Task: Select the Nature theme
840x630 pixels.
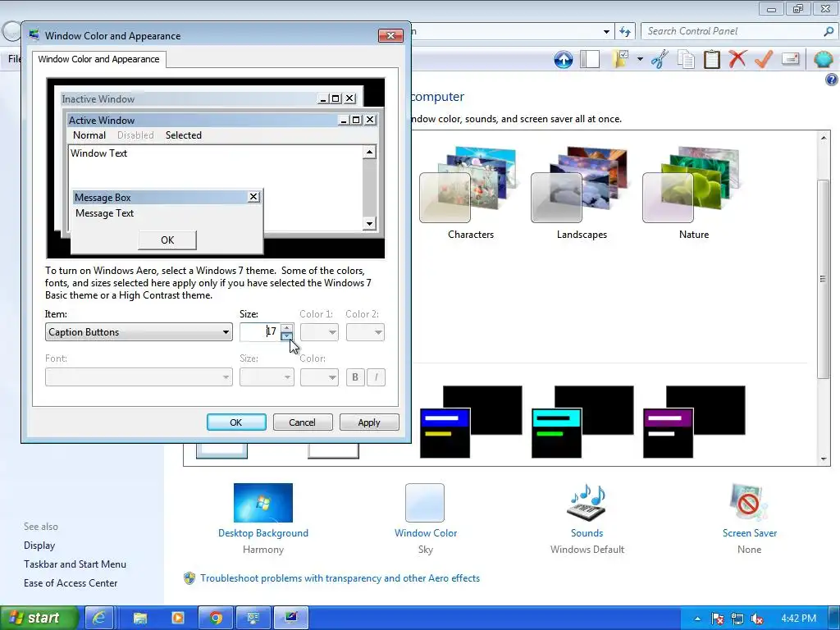Action: coord(692,193)
